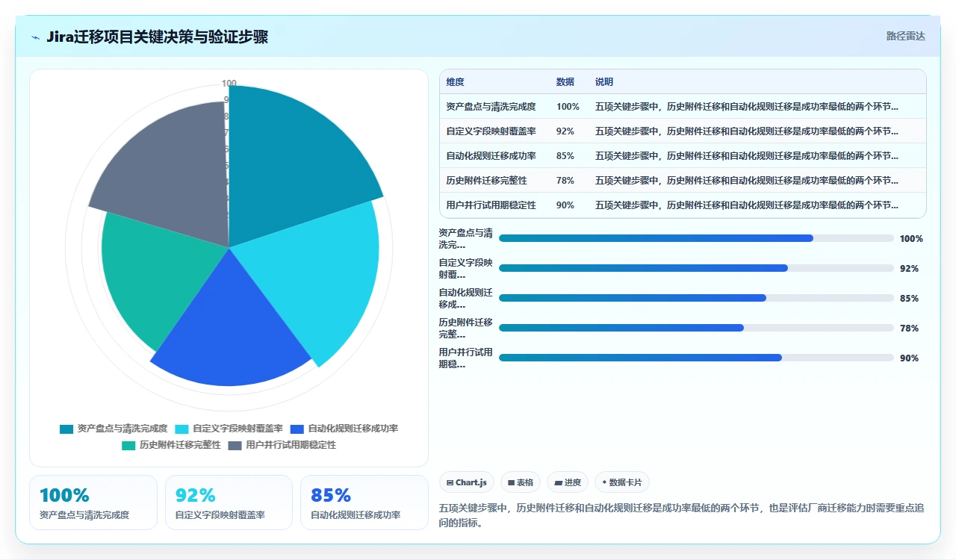956x560 pixels.
Task: Click the 78% progress bar
Action: [x=696, y=328]
